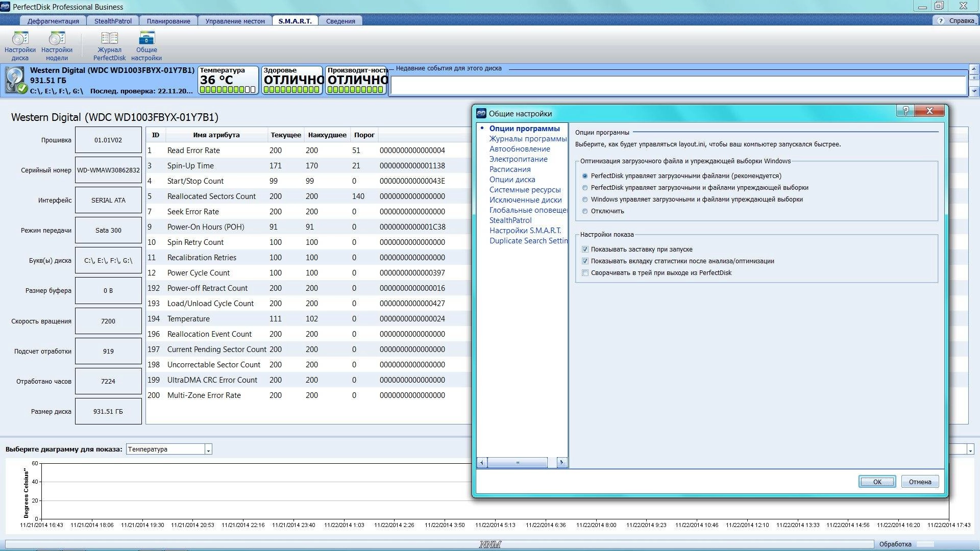
Task: Click the Производительность gauge bar
Action: pyautogui.click(x=355, y=90)
